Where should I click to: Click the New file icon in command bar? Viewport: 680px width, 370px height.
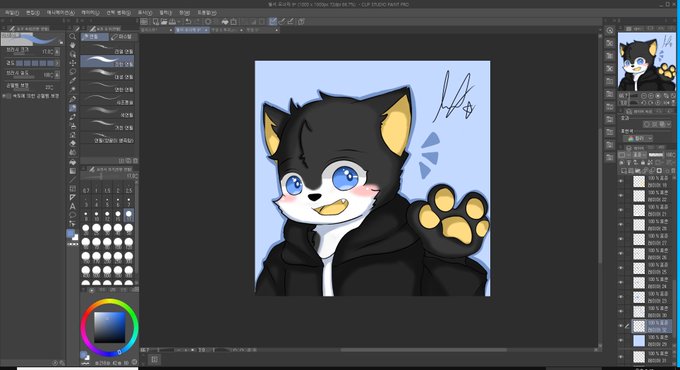tap(156, 21)
